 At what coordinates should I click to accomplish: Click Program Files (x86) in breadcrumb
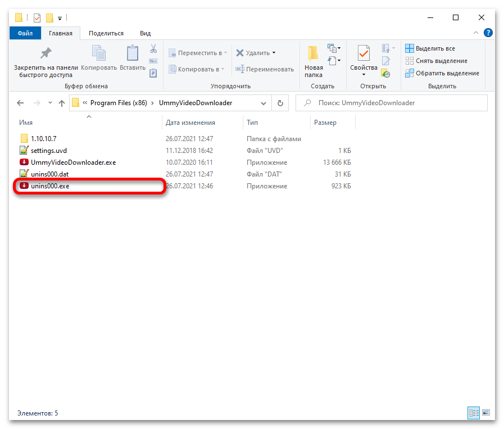click(x=119, y=103)
